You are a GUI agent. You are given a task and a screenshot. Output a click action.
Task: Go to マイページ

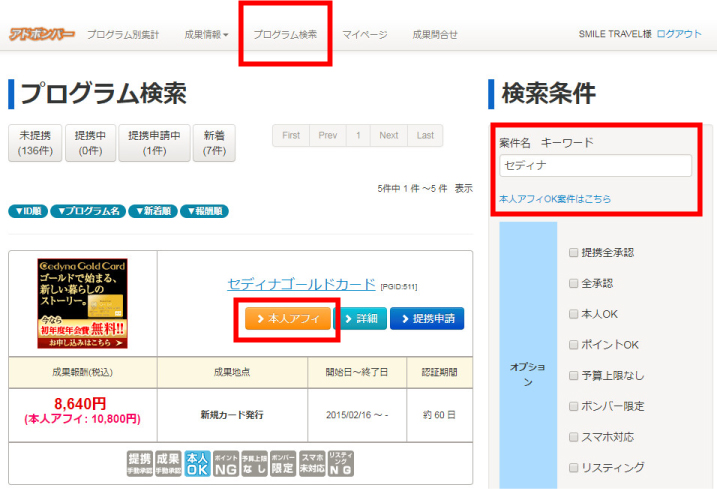pos(364,34)
